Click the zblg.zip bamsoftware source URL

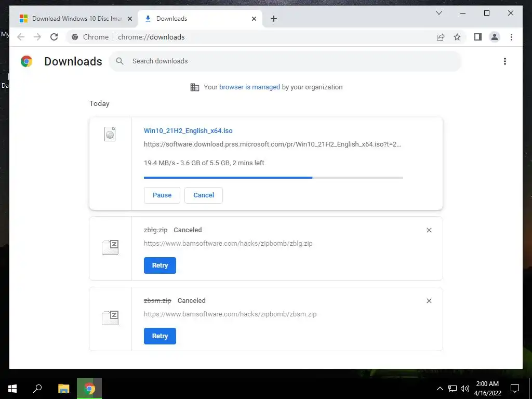(x=228, y=243)
